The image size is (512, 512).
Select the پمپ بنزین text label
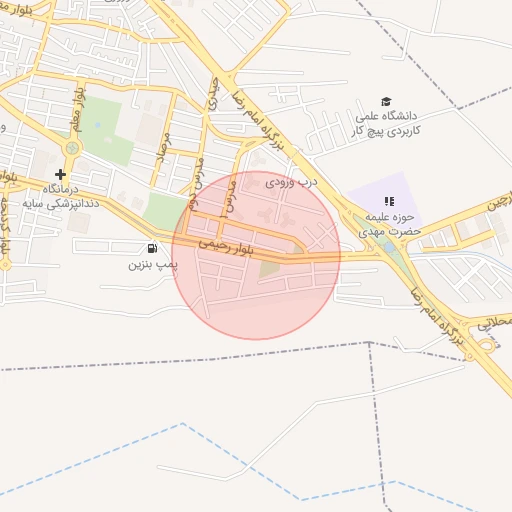[153, 265]
